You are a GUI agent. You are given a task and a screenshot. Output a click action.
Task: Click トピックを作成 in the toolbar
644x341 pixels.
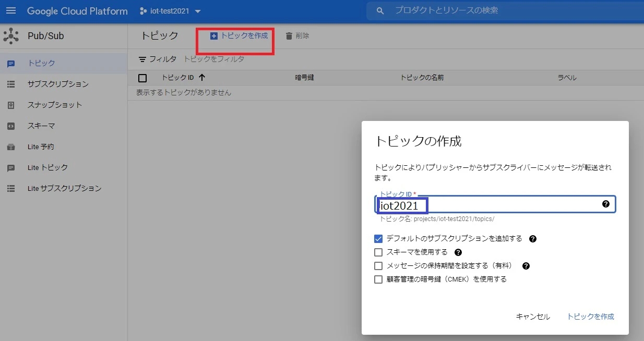pyautogui.click(x=238, y=36)
